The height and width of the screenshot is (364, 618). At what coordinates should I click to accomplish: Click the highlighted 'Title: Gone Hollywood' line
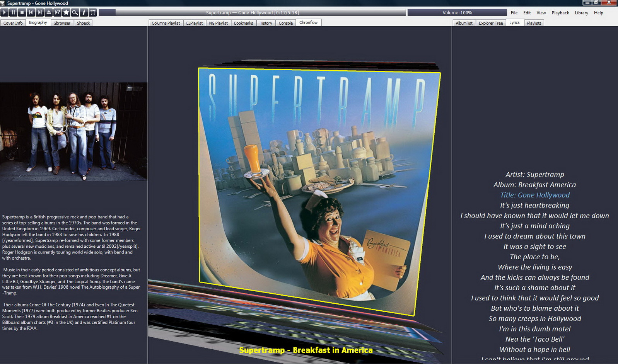coord(535,195)
